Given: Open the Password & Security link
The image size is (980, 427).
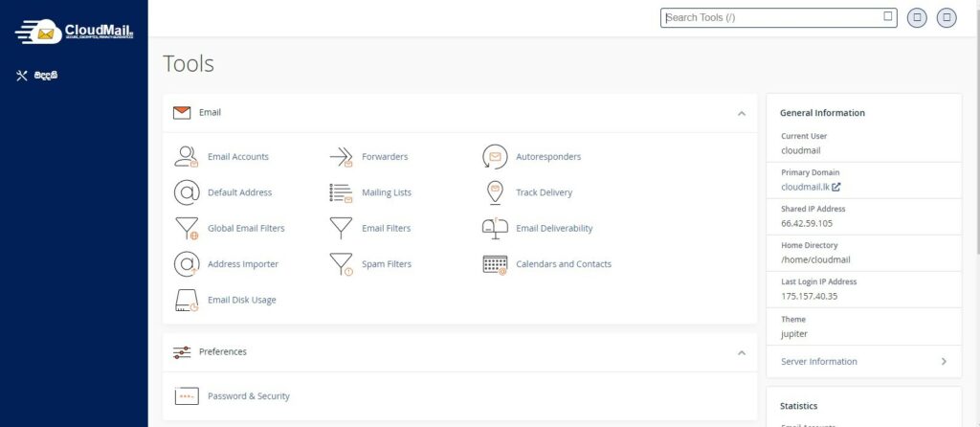Looking at the screenshot, I should click(249, 395).
